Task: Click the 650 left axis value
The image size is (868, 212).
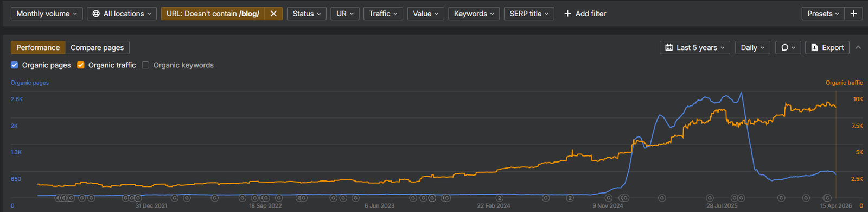Action: click(16, 179)
